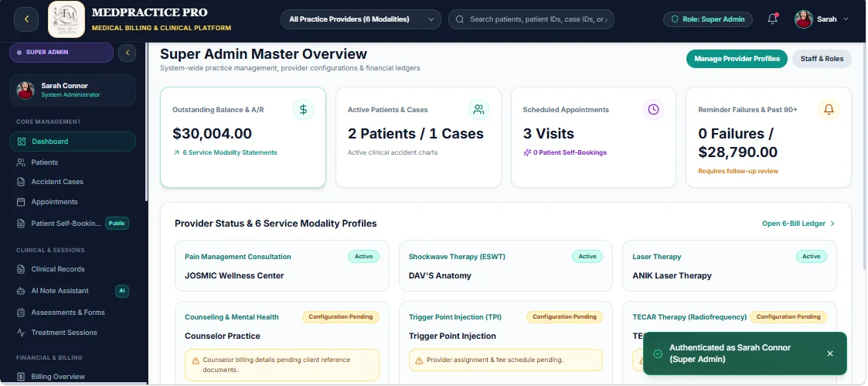Open the DAV'S Anatomy provider card
The image size is (868, 386).
click(506, 266)
